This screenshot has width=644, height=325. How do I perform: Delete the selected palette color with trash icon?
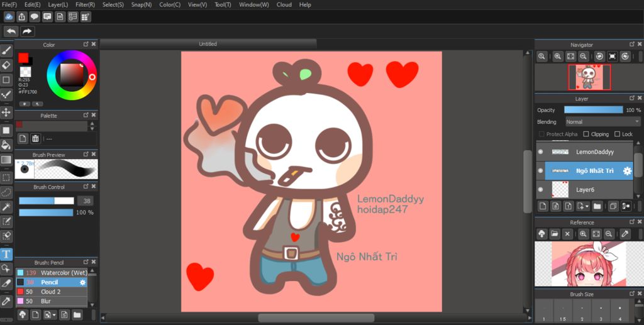(35, 139)
